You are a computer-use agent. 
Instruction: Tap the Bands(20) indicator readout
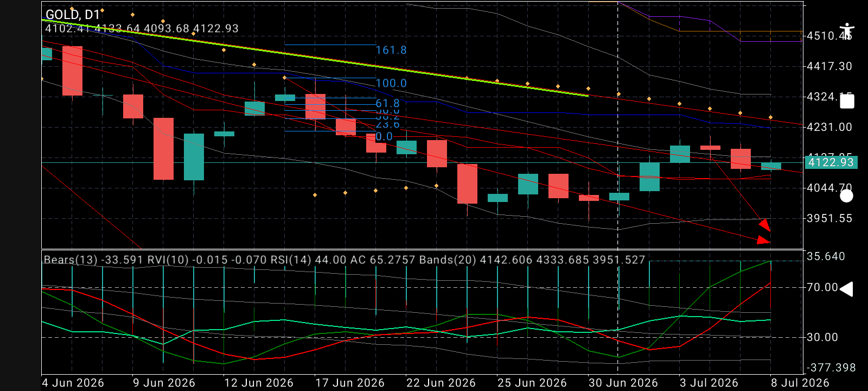[x=532, y=260]
